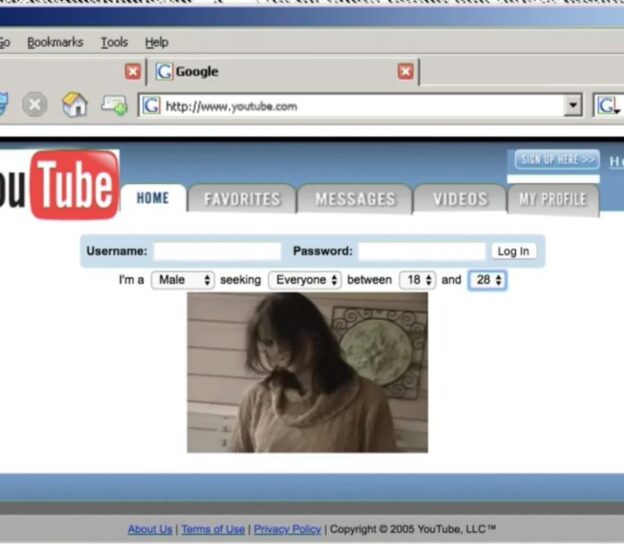Screen dimensions: 624x544
Task: Open the gender dropdown showing Male
Action: 182,280
